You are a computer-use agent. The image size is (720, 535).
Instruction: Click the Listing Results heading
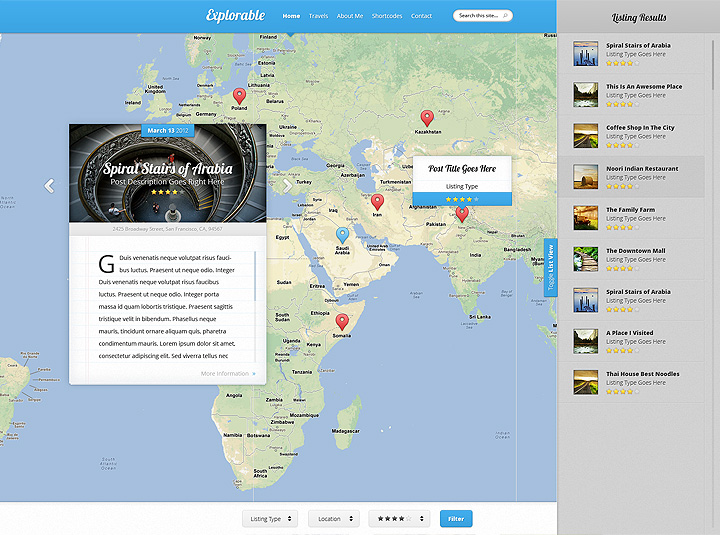click(x=639, y=17)
